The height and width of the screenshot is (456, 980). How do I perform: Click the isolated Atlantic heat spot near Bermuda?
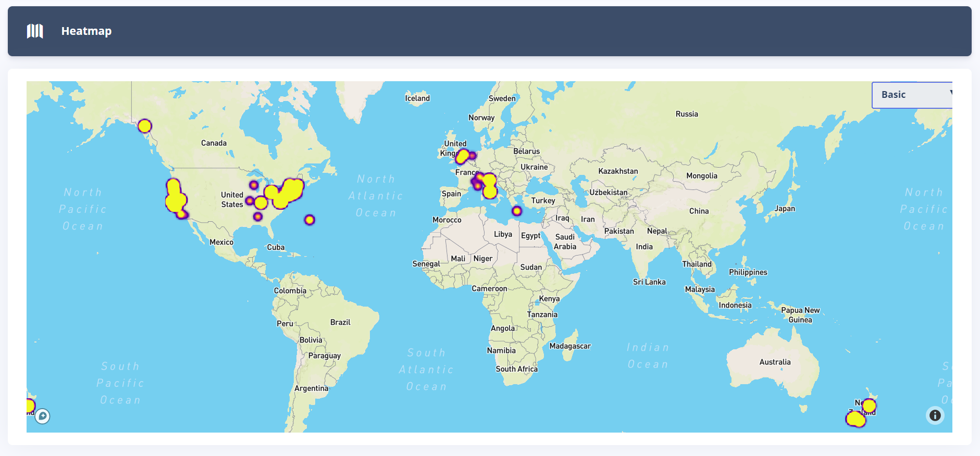(x=309, y=220)
